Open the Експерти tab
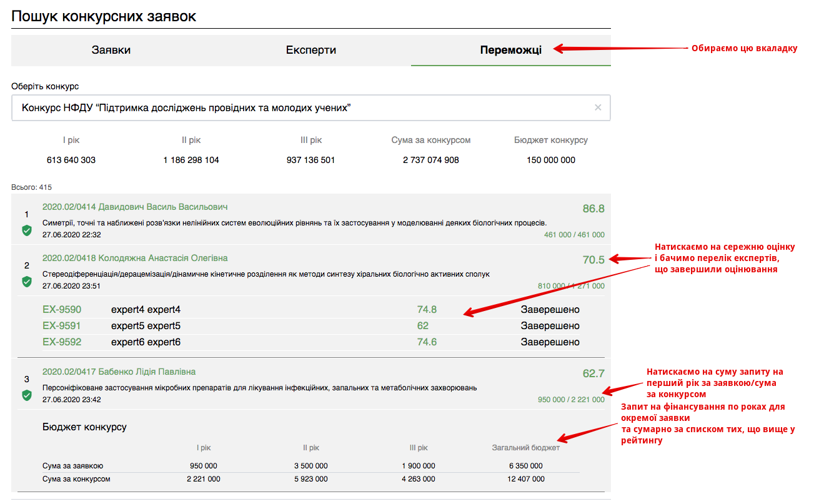819x504 pixels. (311, 50)
